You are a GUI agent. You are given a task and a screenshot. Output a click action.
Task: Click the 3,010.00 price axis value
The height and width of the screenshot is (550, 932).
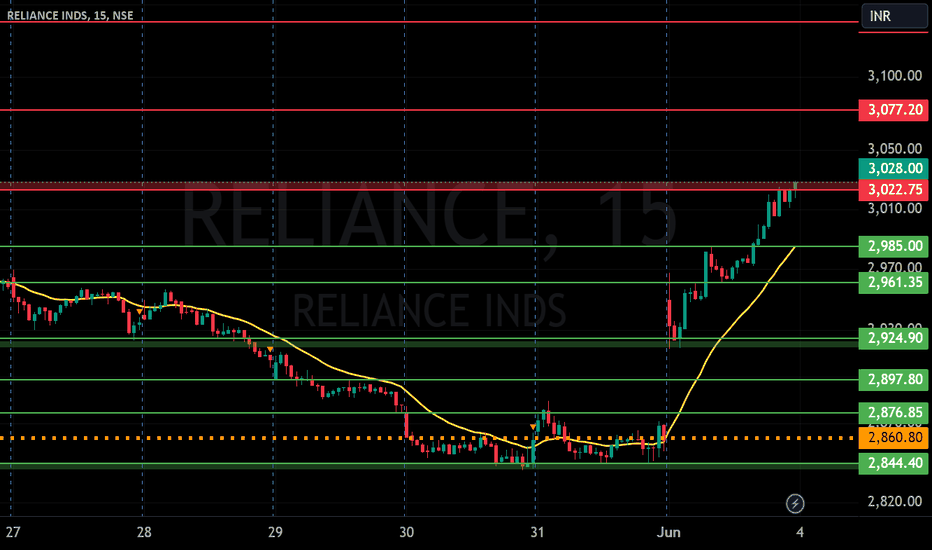pos(895,209)
